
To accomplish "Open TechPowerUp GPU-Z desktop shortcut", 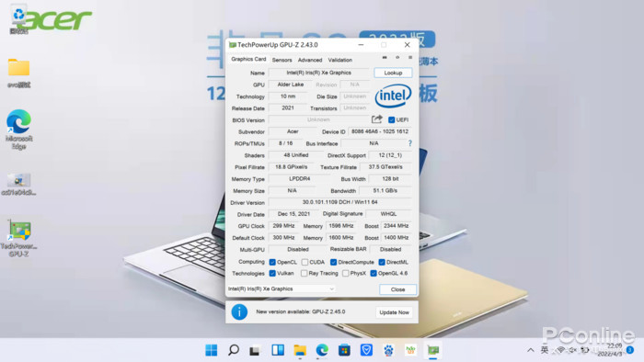I will pyautogui.click(x=19, y=238).
